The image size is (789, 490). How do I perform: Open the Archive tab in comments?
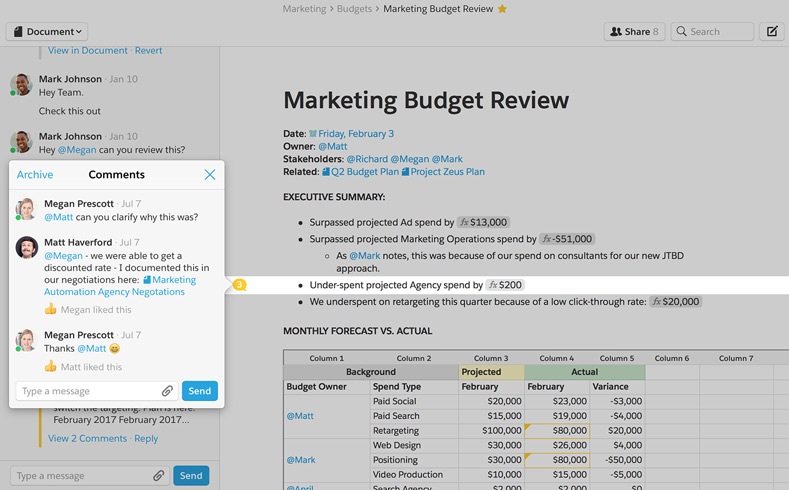pos(35,175)
